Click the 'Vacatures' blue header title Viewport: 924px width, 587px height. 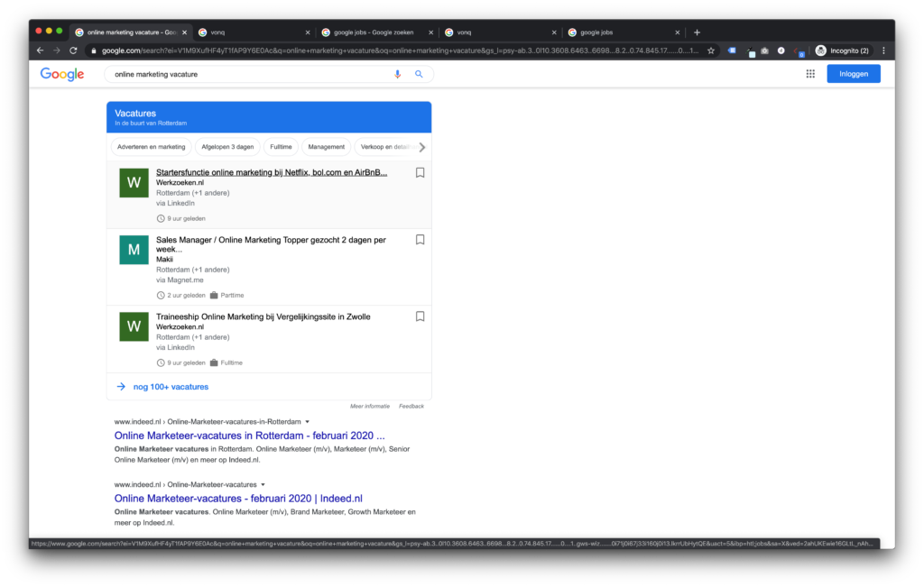(135, 113)
